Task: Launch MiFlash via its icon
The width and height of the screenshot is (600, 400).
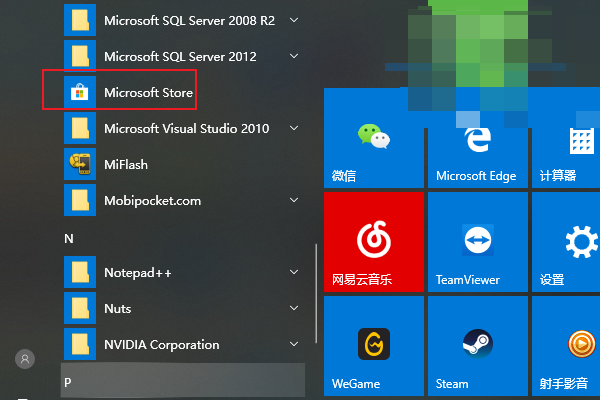Action: click(x=80, y=164)
